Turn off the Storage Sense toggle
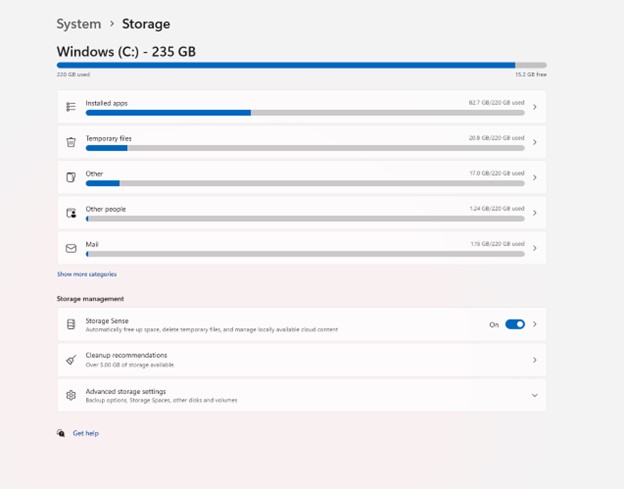Image resolution: width=624 pixels, height=489 pixels. pos(515,324)
